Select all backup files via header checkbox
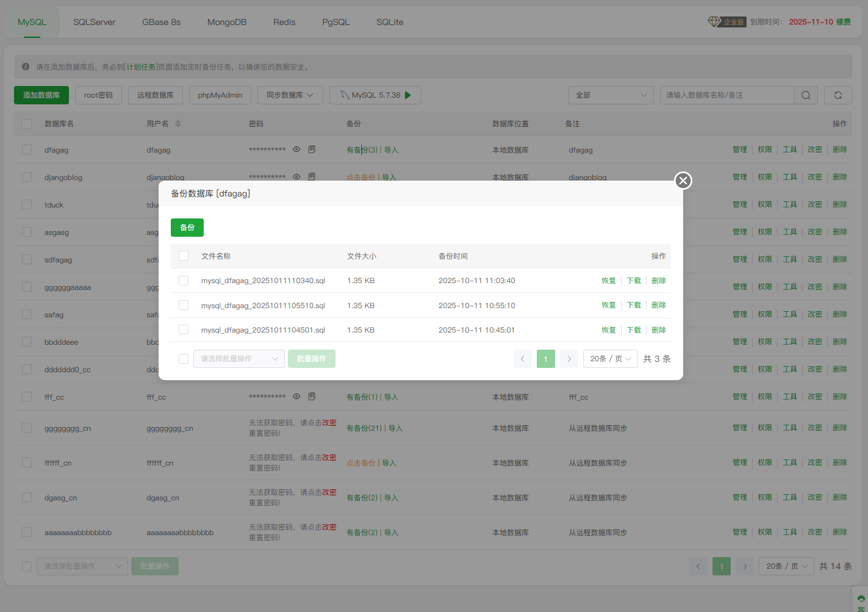 pos(184,256)
